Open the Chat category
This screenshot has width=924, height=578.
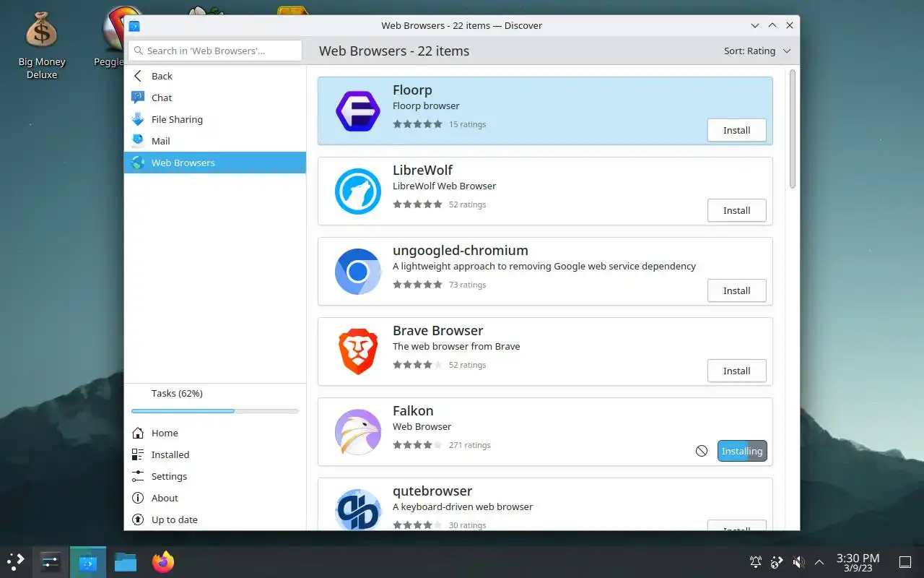pos(215,98)
